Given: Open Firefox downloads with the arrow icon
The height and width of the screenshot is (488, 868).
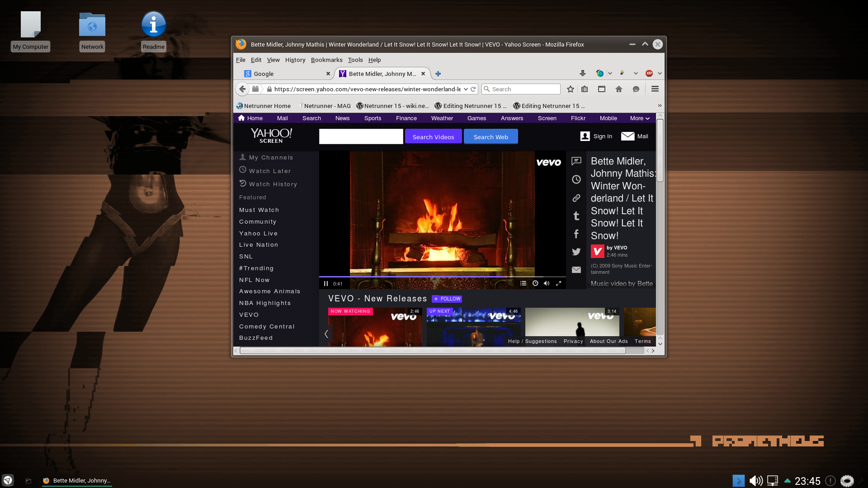Looking at the screenshot, I should click(x=582, y=73).
